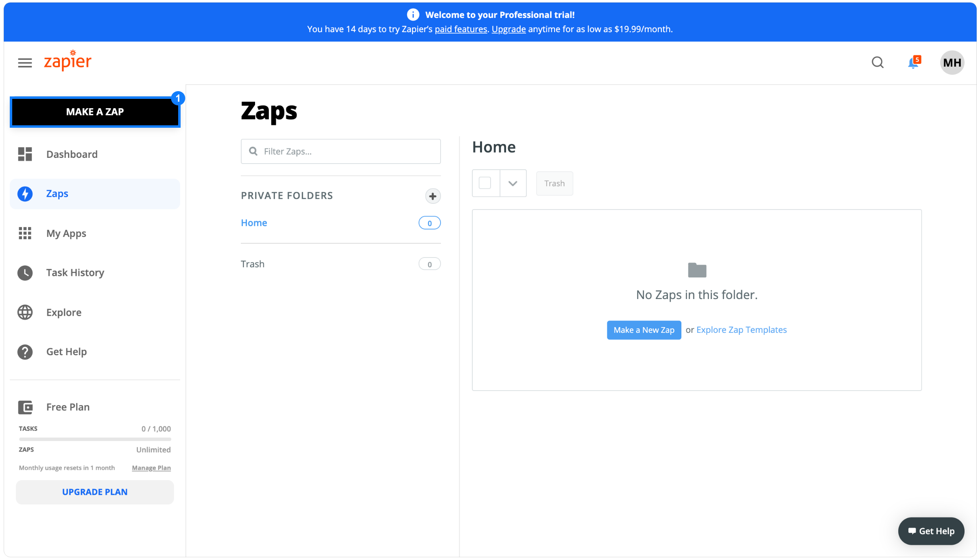
Task: Open Task History in sidebar
Action: pos(95,273)
